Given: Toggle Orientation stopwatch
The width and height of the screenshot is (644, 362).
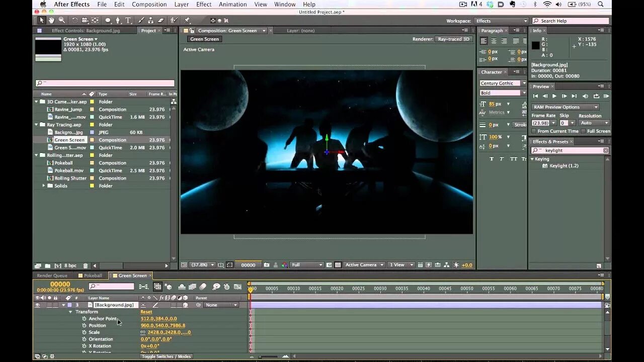Looking at the screenshot, I should pyautogui.click(x=84, y=339).
